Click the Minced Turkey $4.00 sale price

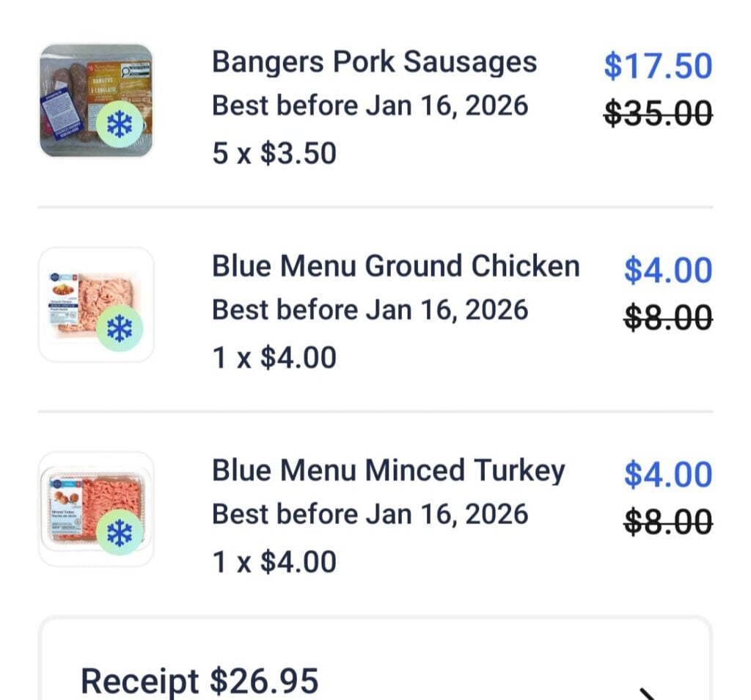click(x=667, y=474)
